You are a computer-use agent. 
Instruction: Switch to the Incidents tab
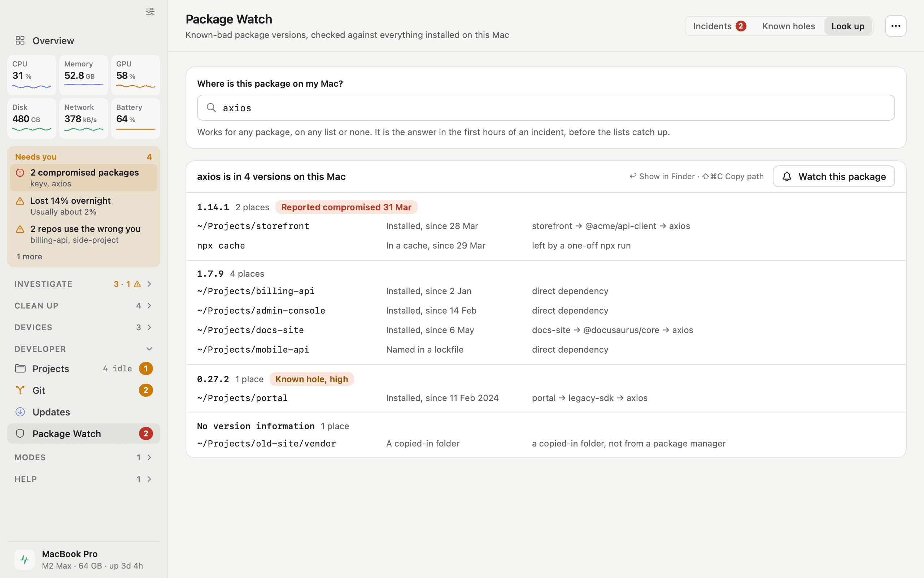click(720, 26)
